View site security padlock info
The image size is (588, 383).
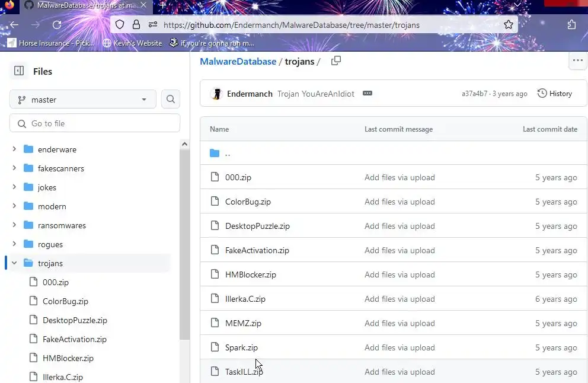pyautogui.click(x=136, y=25)
